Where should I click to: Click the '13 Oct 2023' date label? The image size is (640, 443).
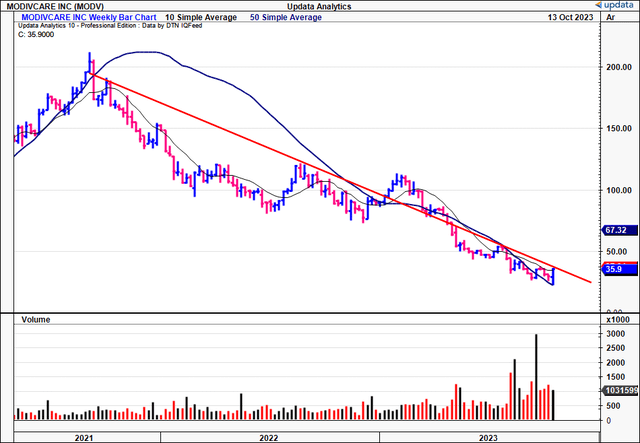tap(570, 17)
